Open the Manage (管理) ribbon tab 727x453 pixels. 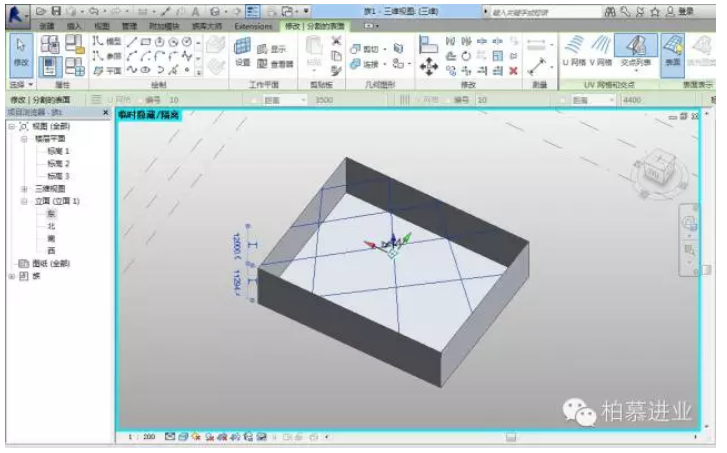click(129, 26)
